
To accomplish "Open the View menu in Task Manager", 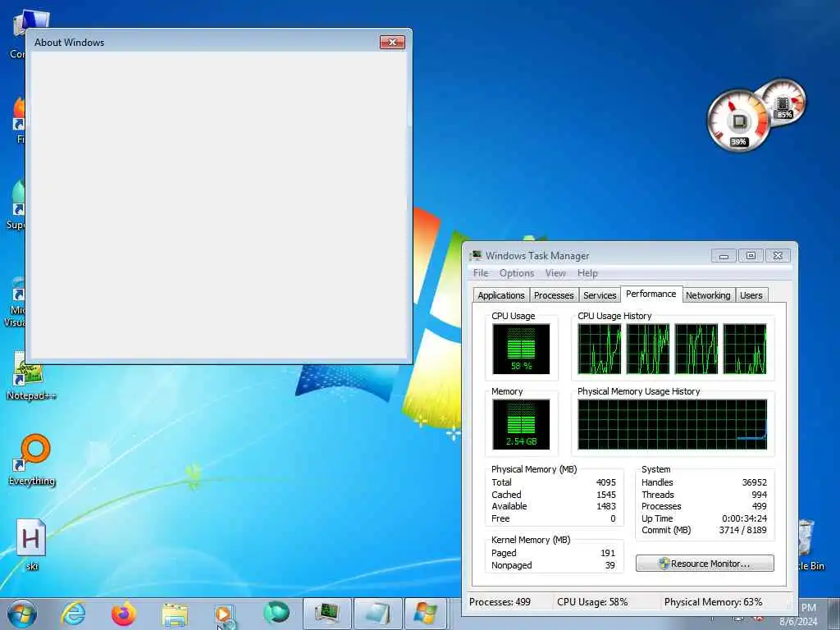I will pos(555,273).
